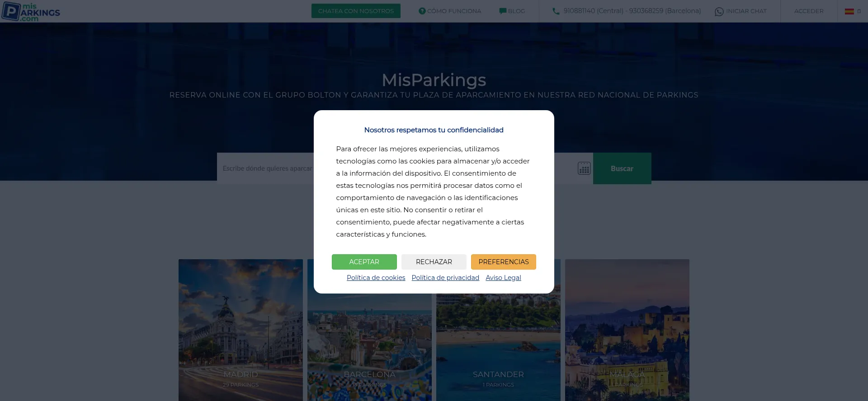Click the Spanish flag language selector

tap(849, 11)
